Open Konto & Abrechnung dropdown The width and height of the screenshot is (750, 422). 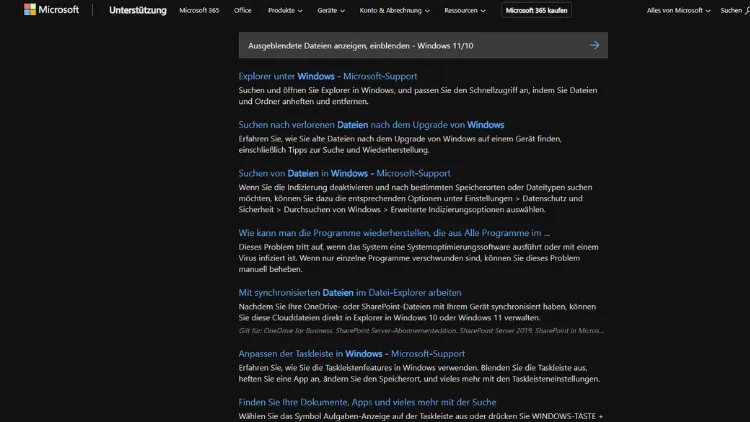click(395, 10)
